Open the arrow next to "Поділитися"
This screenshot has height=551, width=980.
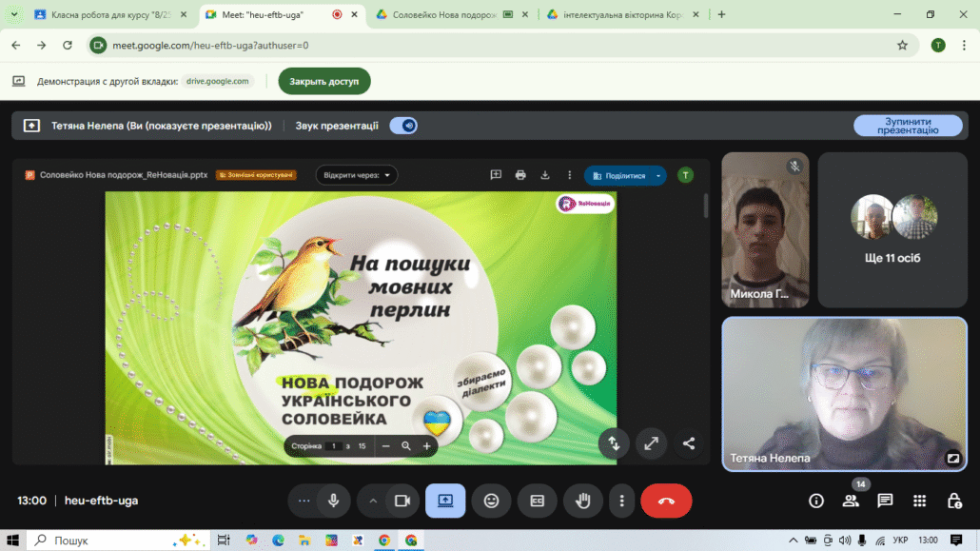click(657, 176)
